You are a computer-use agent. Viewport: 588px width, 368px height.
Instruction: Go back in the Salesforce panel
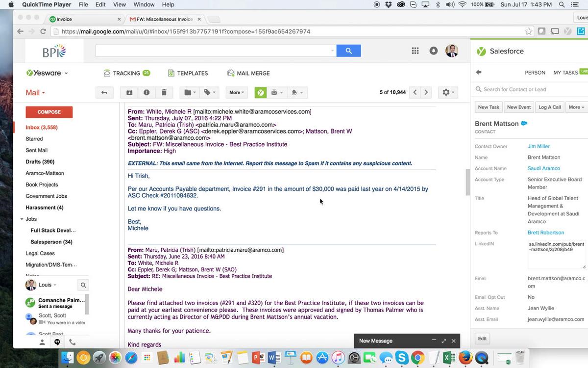click(x=479, y=72)
